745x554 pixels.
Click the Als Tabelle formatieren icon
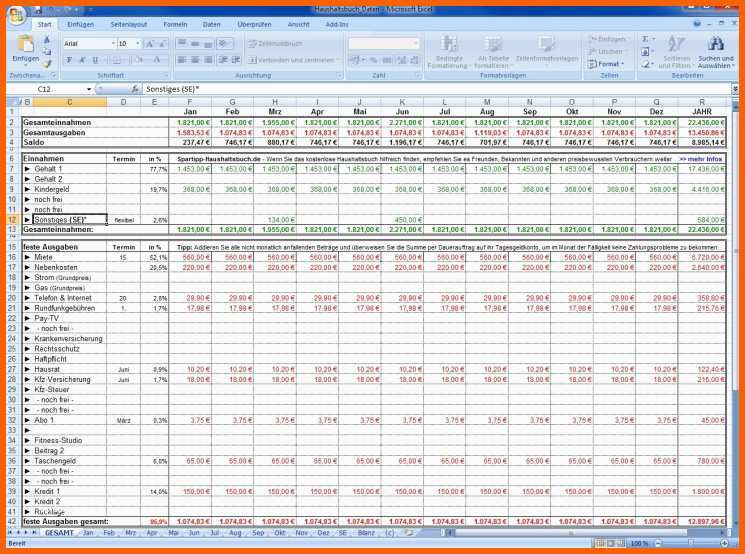493,44
